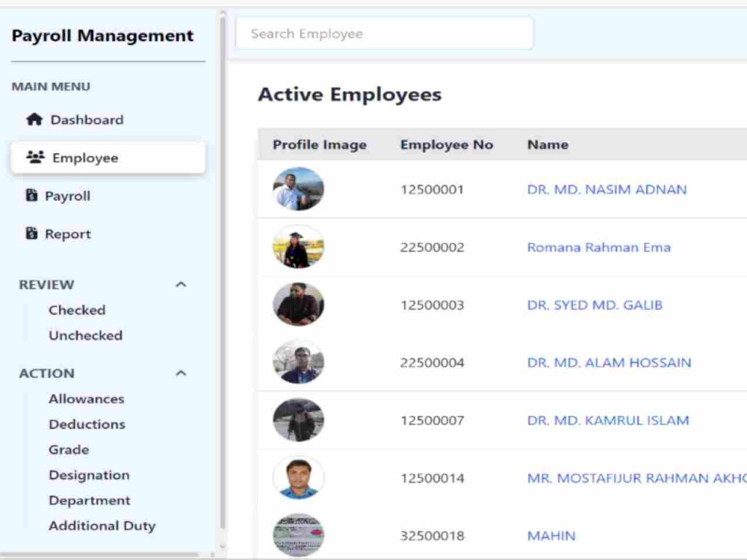Open the Grade action page

[x=69, y=449]
